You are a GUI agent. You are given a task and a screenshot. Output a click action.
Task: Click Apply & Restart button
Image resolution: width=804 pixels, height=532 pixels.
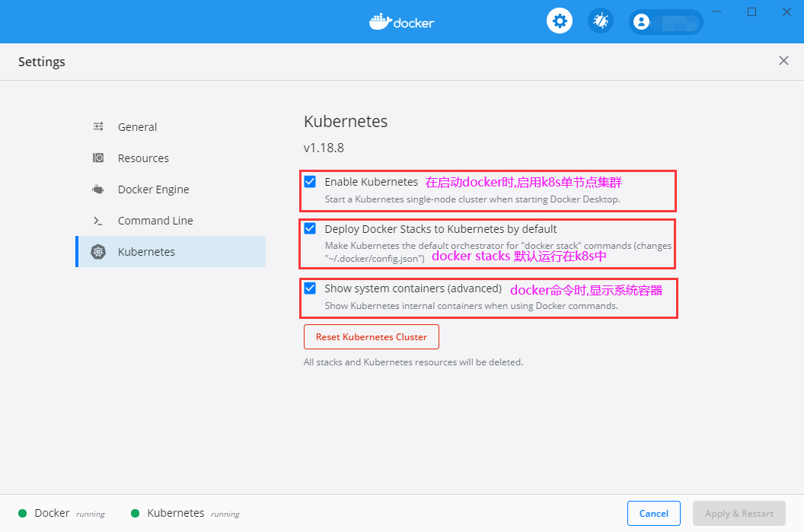(739, 514)
